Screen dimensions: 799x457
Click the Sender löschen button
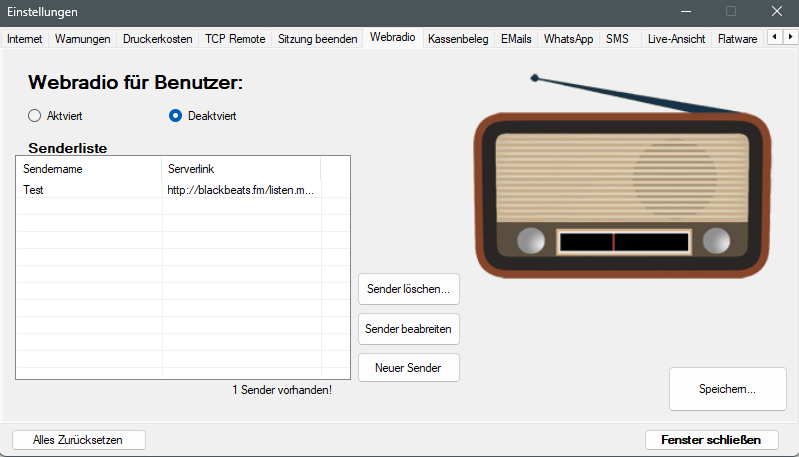coord(409,289)
